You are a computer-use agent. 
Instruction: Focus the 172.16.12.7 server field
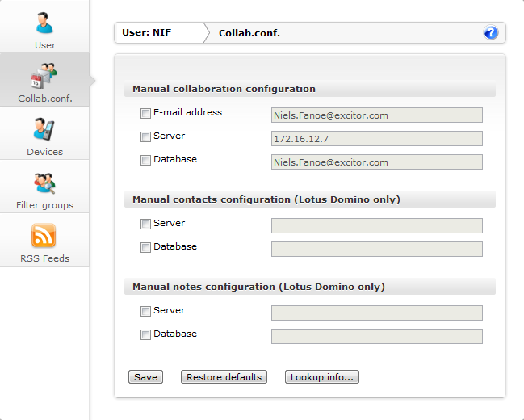coord(376,139)
